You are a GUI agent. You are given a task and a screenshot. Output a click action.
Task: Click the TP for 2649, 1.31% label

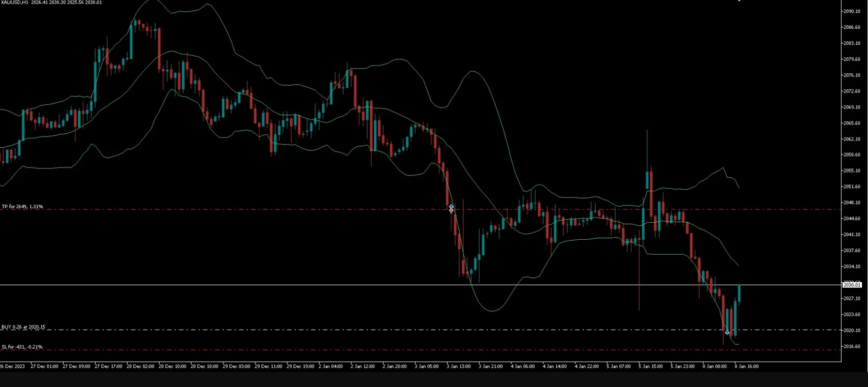pos(22,207)
